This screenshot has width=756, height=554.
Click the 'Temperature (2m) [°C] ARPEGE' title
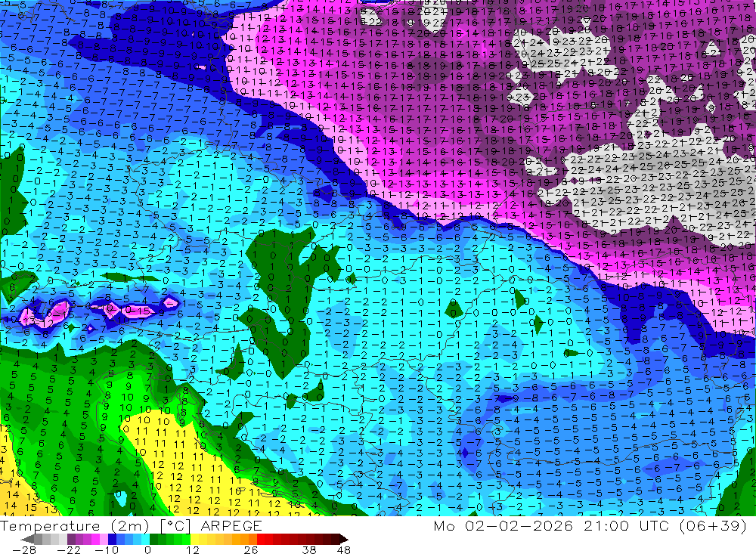(131, 525)
